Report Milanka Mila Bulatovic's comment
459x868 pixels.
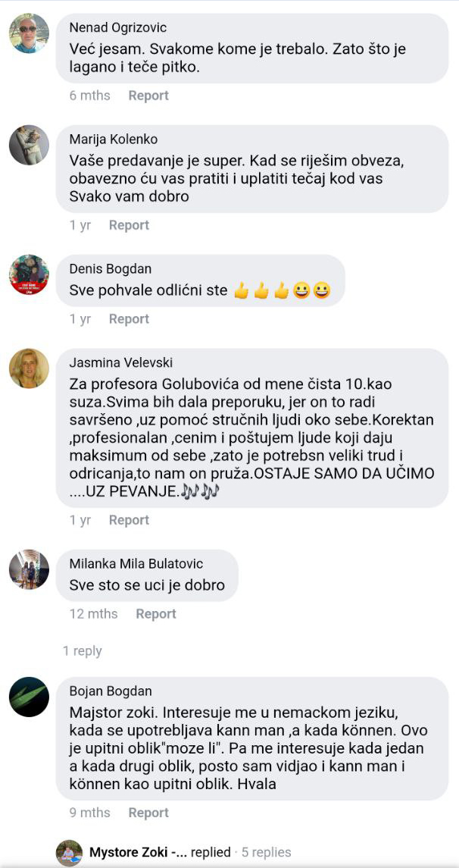pos(156,614)
